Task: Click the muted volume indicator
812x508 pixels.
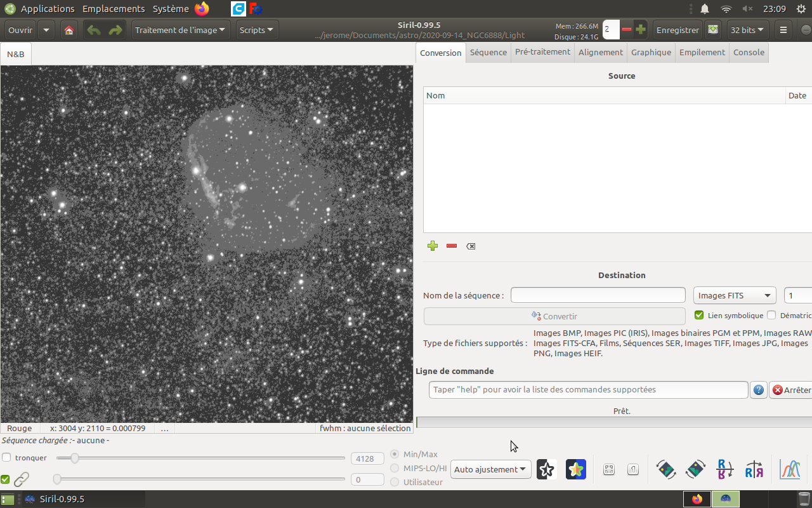Action: [747, 9]
